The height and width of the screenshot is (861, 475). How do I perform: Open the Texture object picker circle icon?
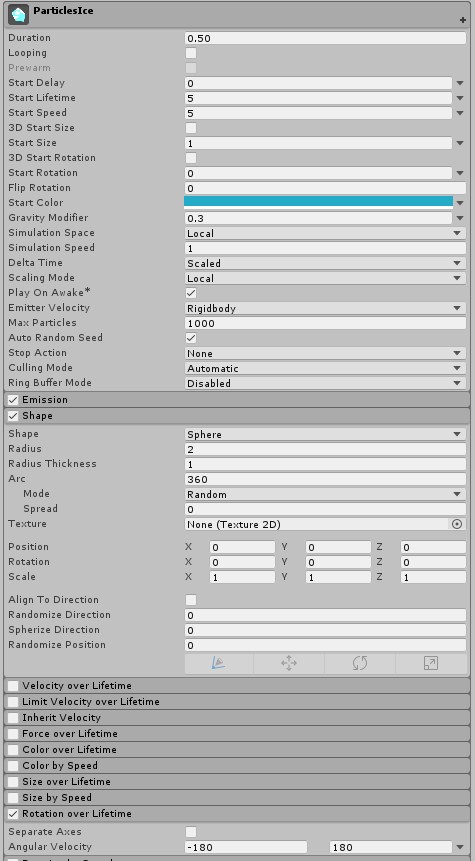[x=457, y=524]
